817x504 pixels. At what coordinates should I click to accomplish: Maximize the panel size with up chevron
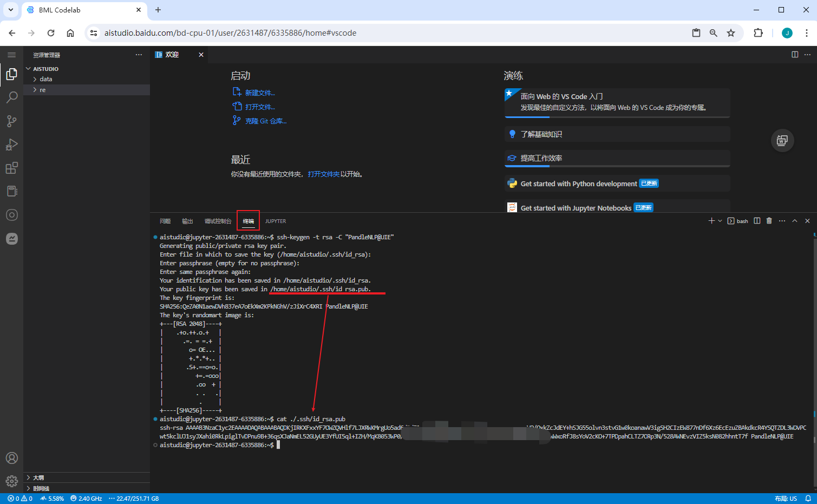click(x=795, y=221)
